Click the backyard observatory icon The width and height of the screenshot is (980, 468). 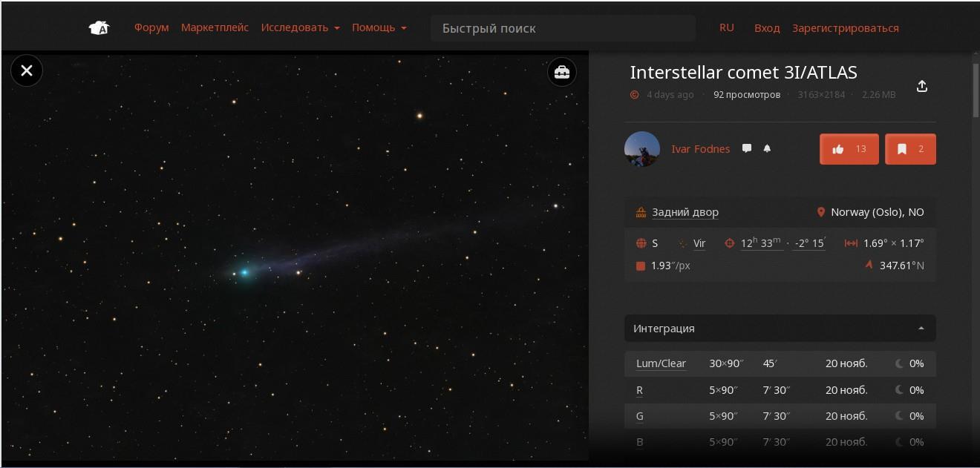[x=641, y=212]
